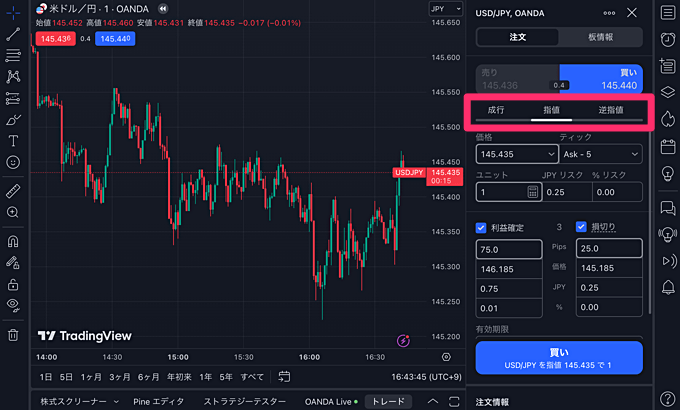
Task: Open the help center question icon
Action: click(668, 399)
